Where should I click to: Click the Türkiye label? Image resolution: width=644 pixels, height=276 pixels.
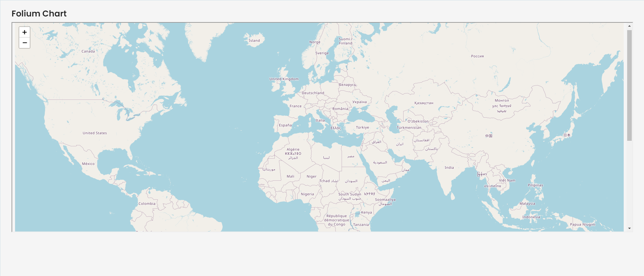pyautogui.click(x=363, y=128)
